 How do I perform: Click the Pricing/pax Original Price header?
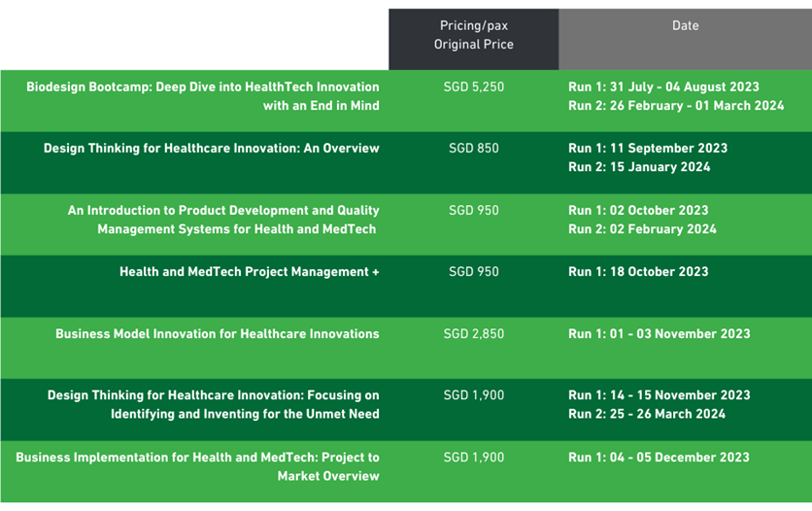473,35
